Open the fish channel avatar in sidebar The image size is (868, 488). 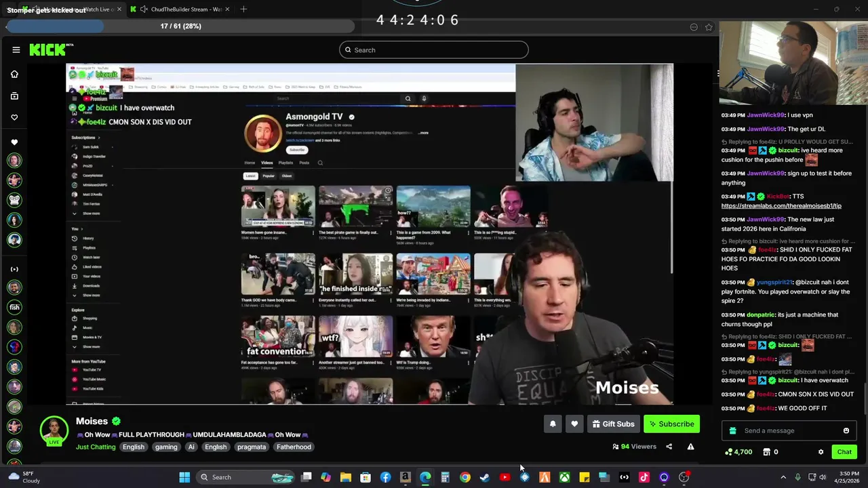[x=14, y=307]
